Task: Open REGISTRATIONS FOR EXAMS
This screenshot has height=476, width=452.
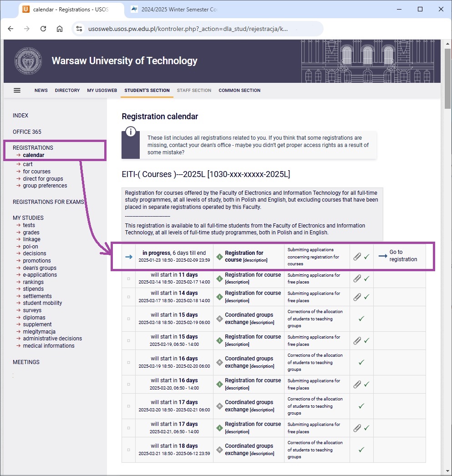Action: (48, 202)
